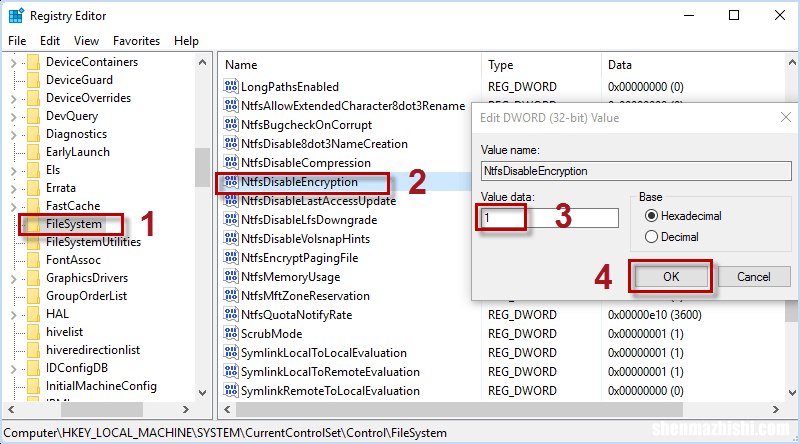Click the ScrubMode value icon
Image resolution: width=800 pixels, height=444 pixels.
(x=231, y=333)
